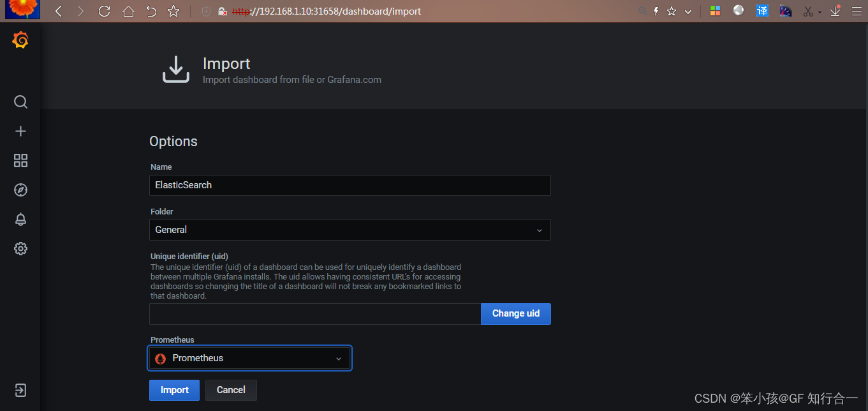Click the Import page title text
The height and width of the screenshot is (411, 868).
(x=226, y=64)
